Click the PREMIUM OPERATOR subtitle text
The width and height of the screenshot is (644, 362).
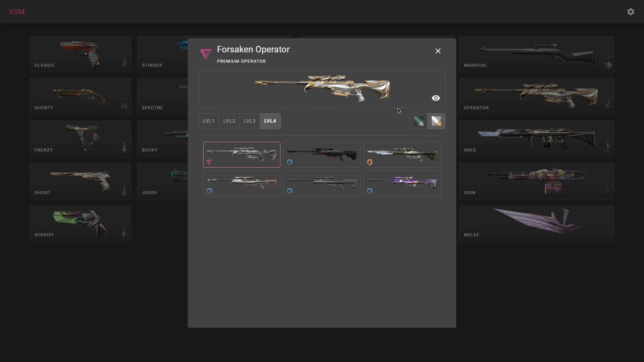click(x=241, y=61)
